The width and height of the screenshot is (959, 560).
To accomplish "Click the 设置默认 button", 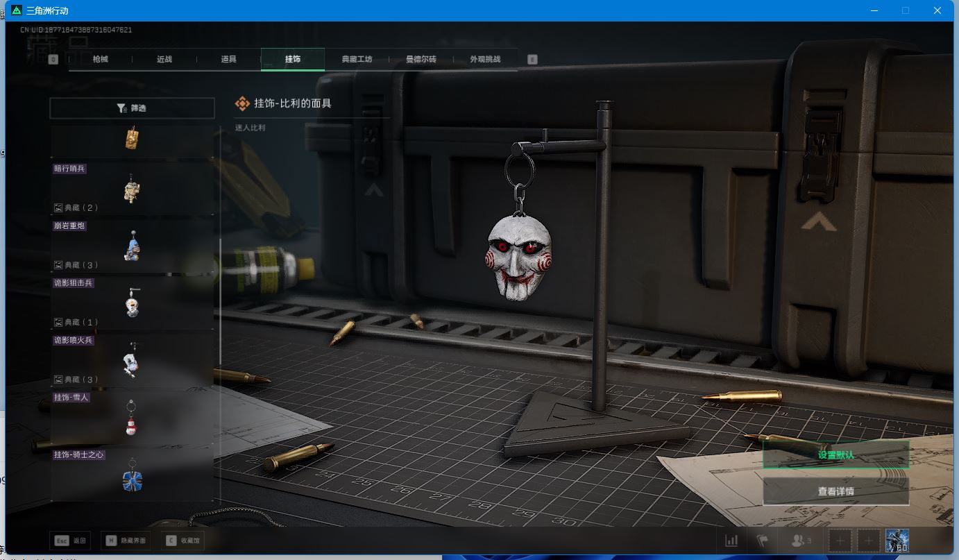I will (x=835, y=455).
